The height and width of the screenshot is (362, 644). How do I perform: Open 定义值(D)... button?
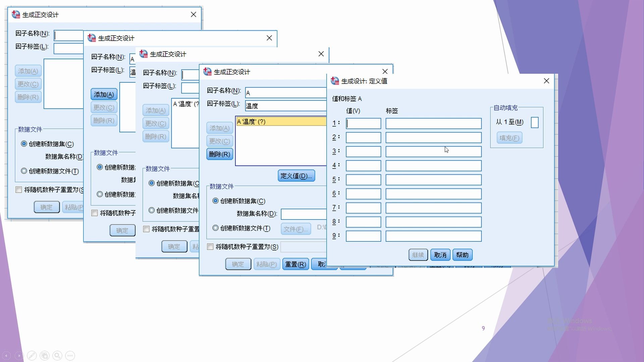click(296, 176)
